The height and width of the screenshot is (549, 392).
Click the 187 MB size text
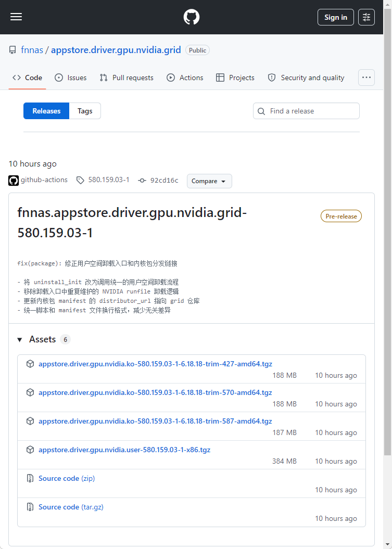point(284,432)
